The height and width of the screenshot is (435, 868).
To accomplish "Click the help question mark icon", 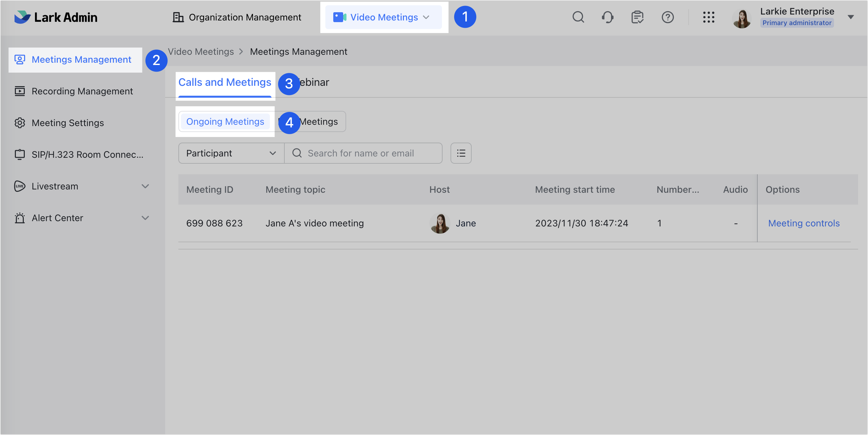I will [668, 17].
